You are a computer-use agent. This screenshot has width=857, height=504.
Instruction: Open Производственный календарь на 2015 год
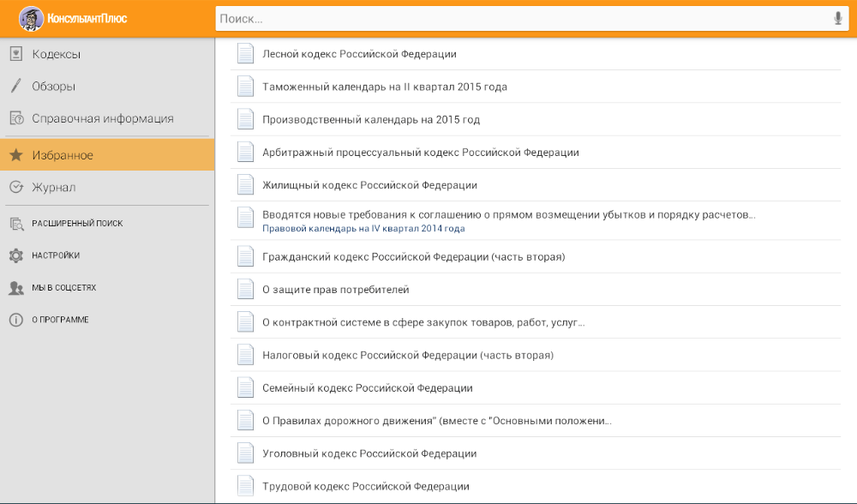(x=371, y=120)
